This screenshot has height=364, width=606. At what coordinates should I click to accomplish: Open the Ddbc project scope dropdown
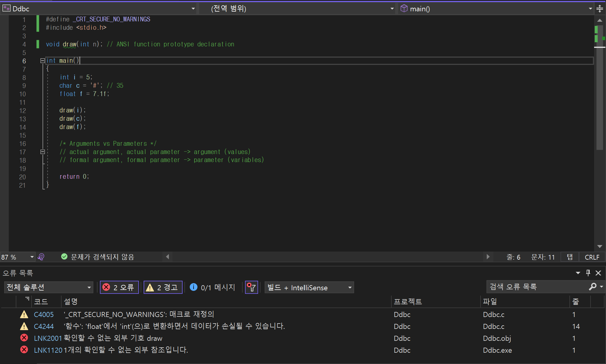[193, 9]
